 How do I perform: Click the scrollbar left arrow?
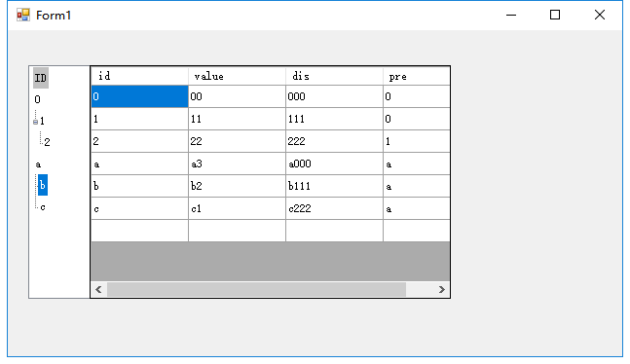pyautogui.click(x=98, y=289)
